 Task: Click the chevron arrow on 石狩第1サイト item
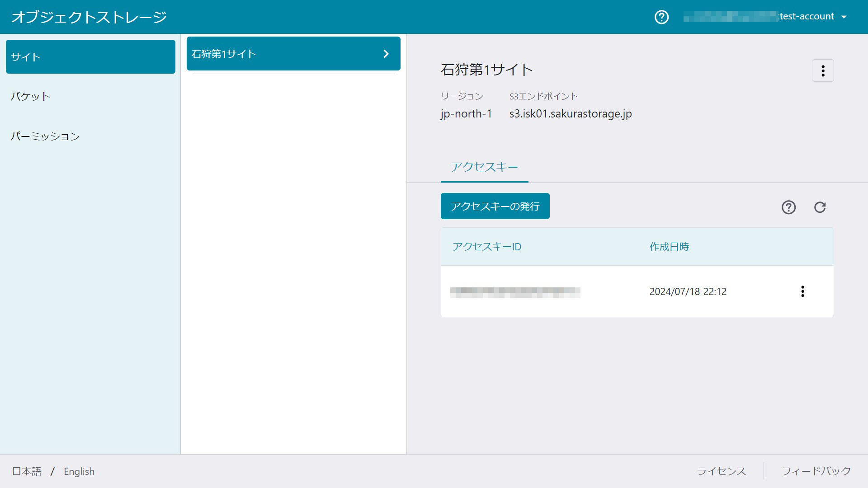[x=386, y=54]
